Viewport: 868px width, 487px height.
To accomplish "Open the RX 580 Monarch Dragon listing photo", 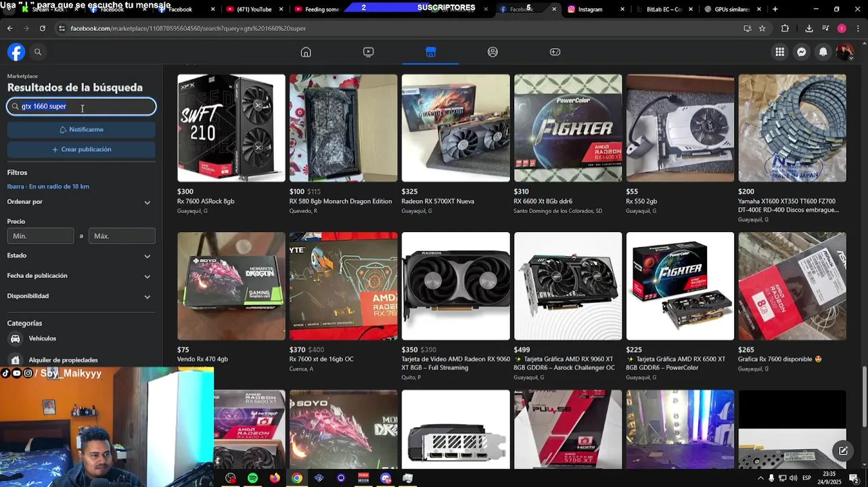I will [x=344, y=128].
